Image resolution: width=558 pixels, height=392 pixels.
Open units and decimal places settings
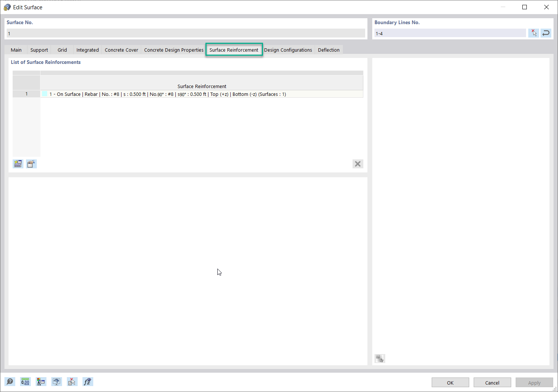pos(25,382)
